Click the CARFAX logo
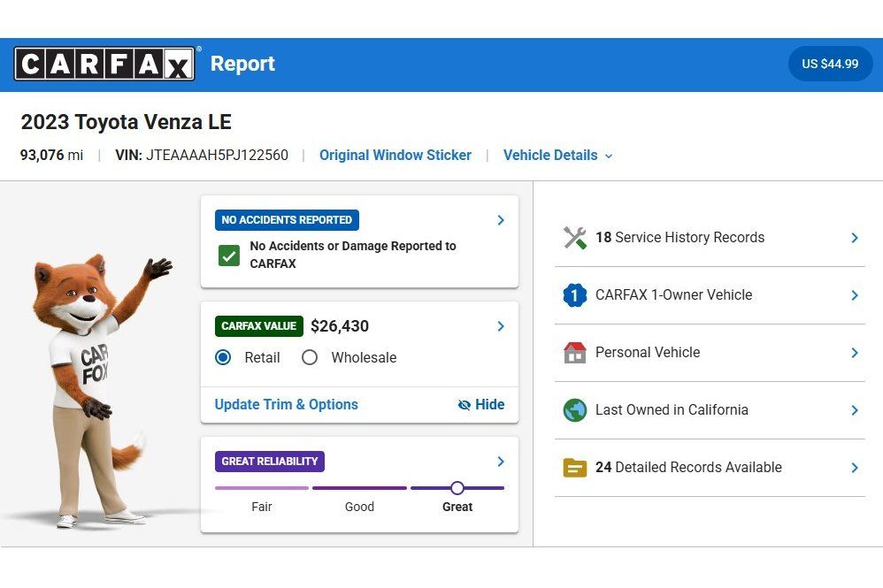The width and height of the screenshot is (883, 588). click(104, 64)
